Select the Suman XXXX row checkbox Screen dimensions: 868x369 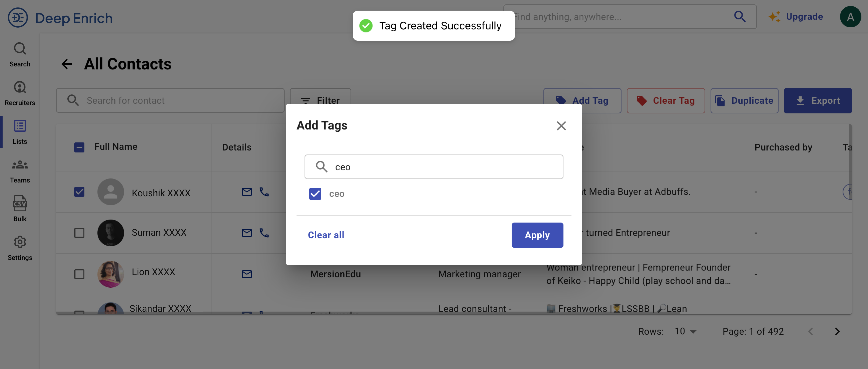(x=79, y=233)
